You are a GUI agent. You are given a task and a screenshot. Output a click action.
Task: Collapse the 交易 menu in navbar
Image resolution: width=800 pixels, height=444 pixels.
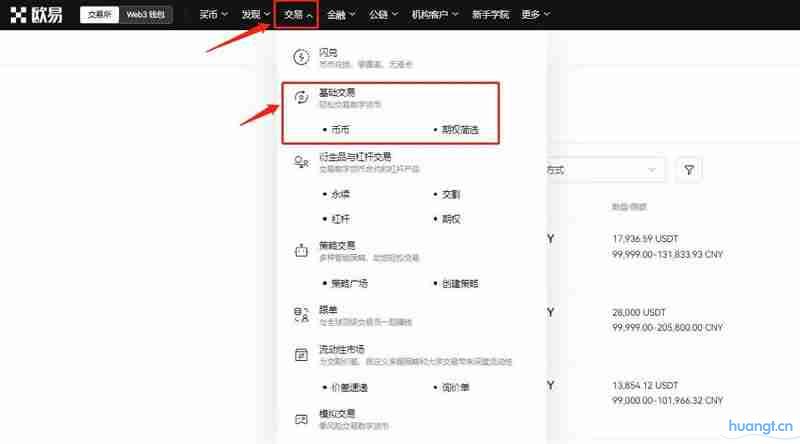pyautogui.click(x=297, y=15)
